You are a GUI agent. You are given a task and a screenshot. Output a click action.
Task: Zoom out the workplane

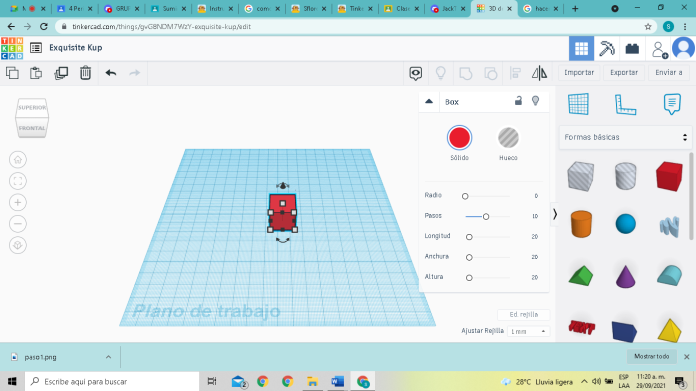coord(18,224)
